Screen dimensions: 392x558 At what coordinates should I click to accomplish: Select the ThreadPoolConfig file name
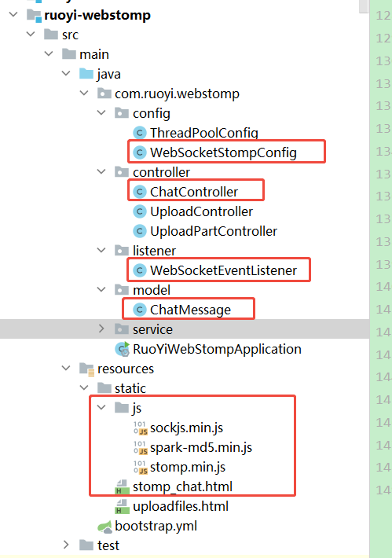point(203,133)
